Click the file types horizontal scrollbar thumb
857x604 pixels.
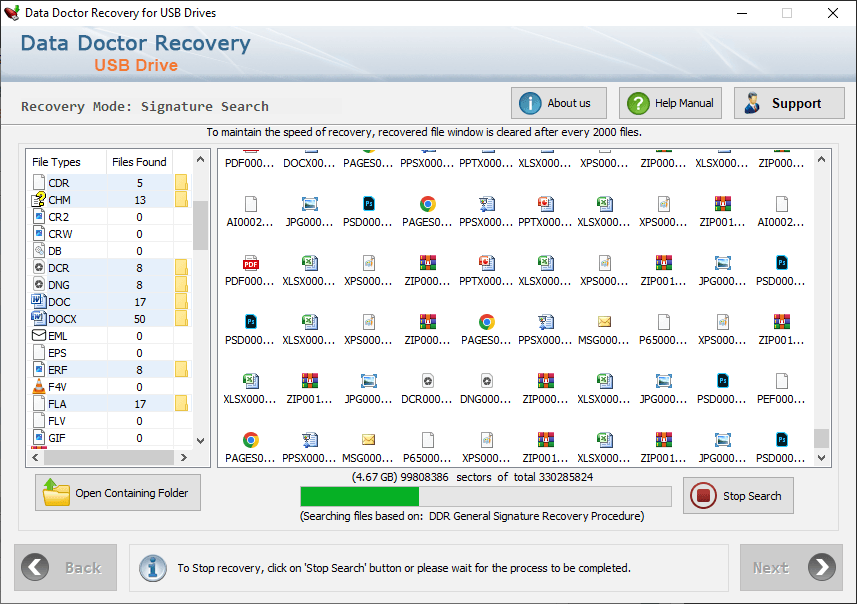109,458
